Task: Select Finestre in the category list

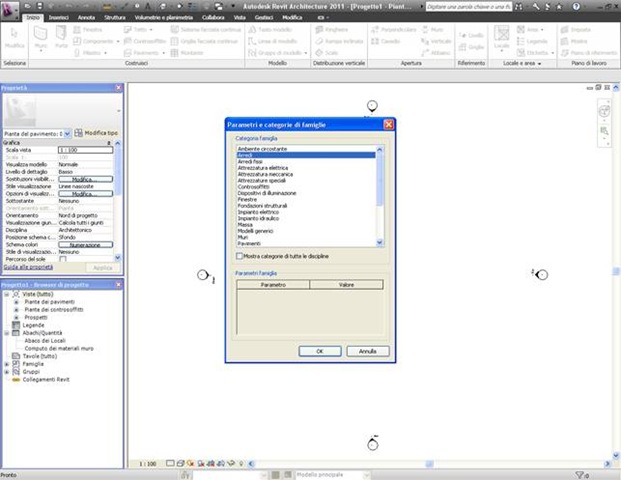Action: point(247,200)
